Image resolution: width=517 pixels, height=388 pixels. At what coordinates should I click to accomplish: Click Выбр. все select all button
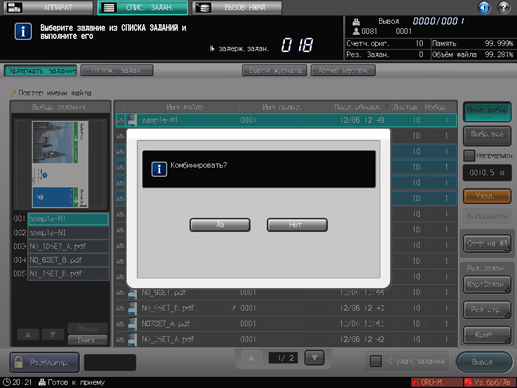click(487, 136)
